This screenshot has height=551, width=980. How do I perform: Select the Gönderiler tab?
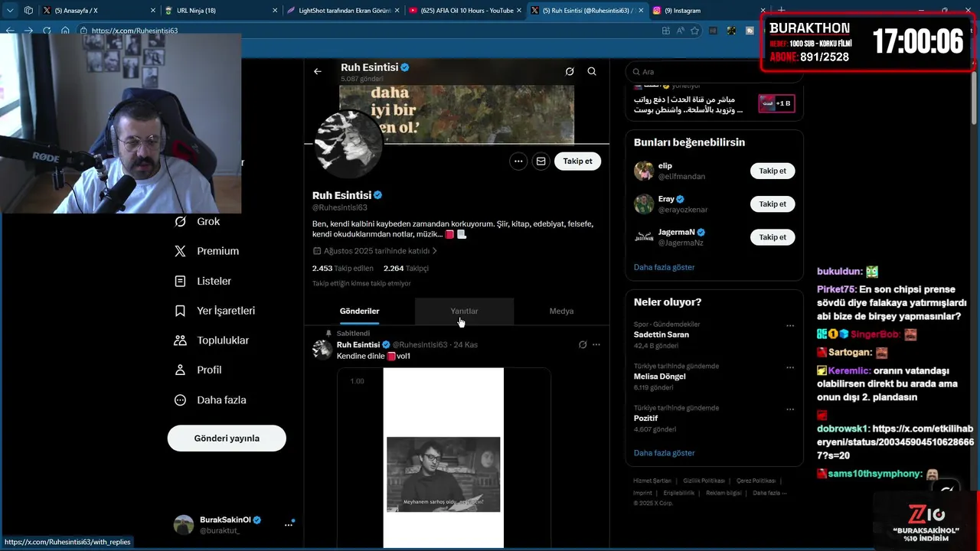pos(360,311)
